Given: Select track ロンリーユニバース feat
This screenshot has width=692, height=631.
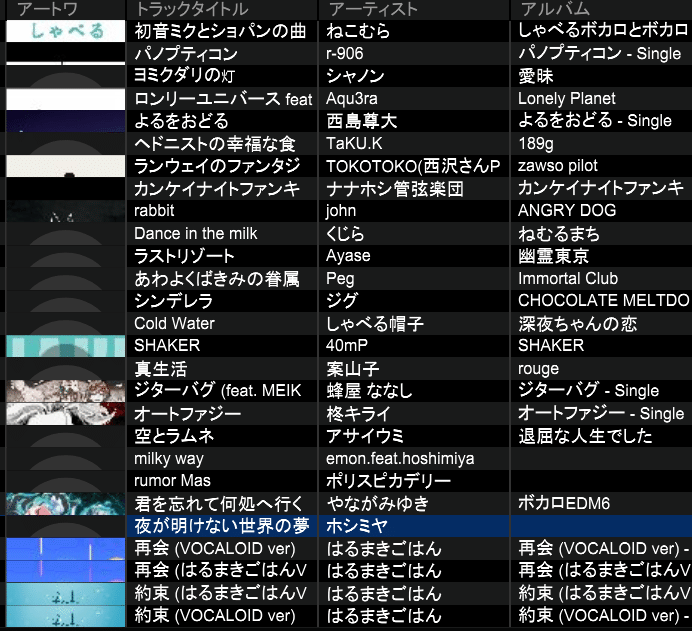Looking at the screenshot, I should (223, 98).
